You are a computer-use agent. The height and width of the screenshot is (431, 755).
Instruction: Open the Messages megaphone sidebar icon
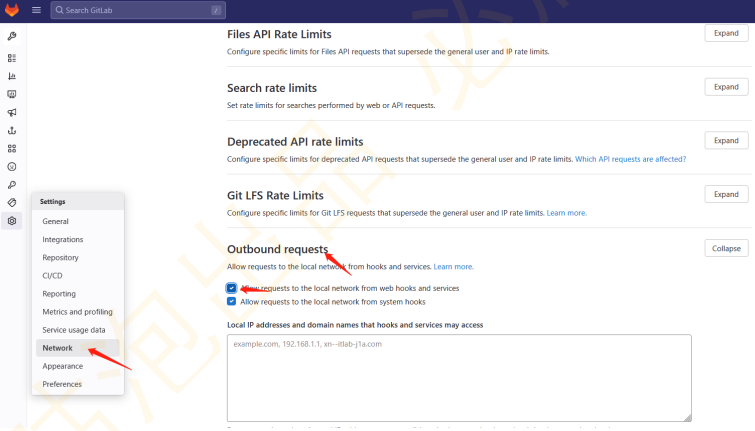(x=12, y=113)
